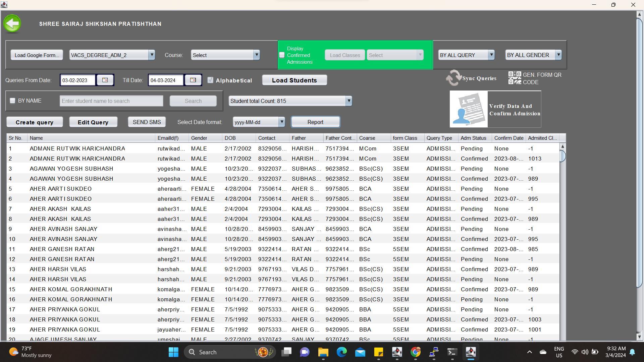Click the Create query button
This screenshot has width=644, height=362.
coord(35,122)
